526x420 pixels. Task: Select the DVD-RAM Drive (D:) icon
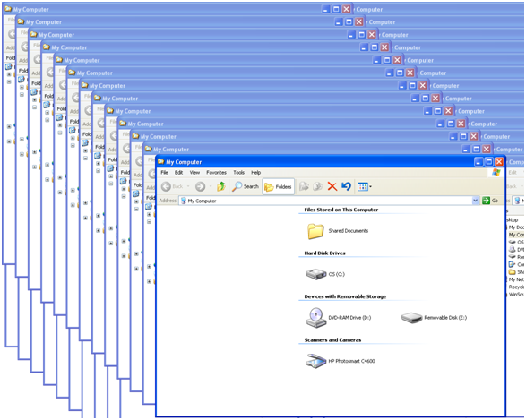pyautogui.click(x=316, y=317)
